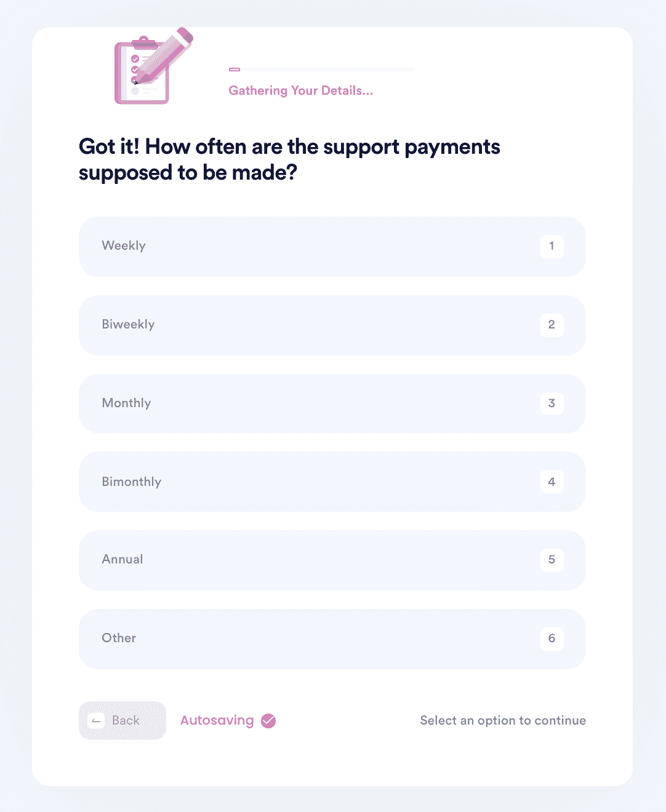The height and width of the screenshot is (812, 666).
Task: Click the Autosaving status label
Action: tap(217, 720)
